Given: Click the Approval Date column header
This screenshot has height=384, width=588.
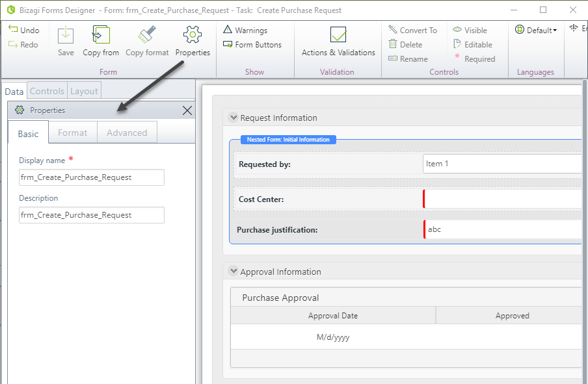Looking at the screenshot, I should [x=333, y=316].
